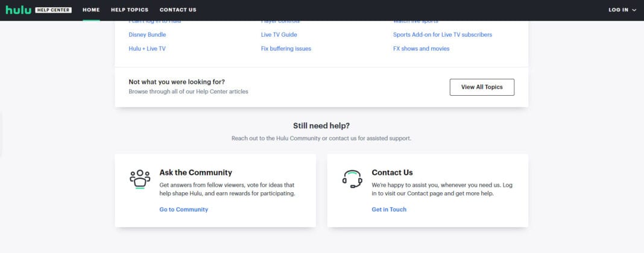Open the Disney Bundle help link

pos(147,35)
